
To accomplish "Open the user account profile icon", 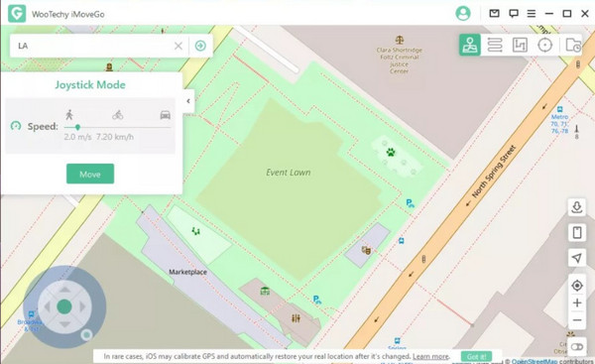I will 462,14.
